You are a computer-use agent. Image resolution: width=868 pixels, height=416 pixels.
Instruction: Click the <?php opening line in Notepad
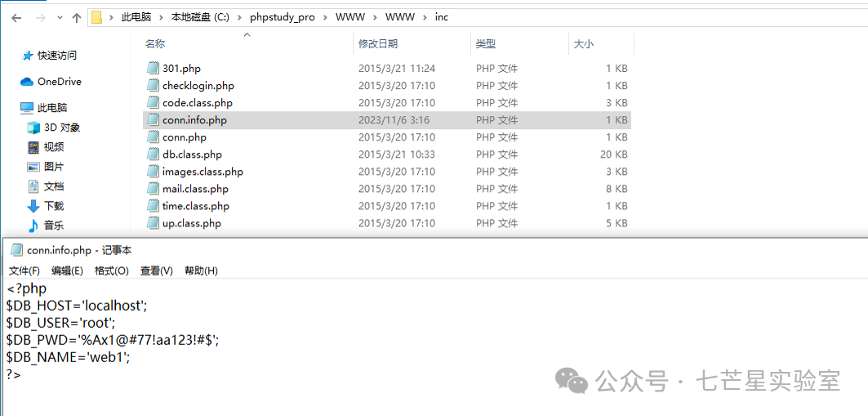(x=27, y=289)
